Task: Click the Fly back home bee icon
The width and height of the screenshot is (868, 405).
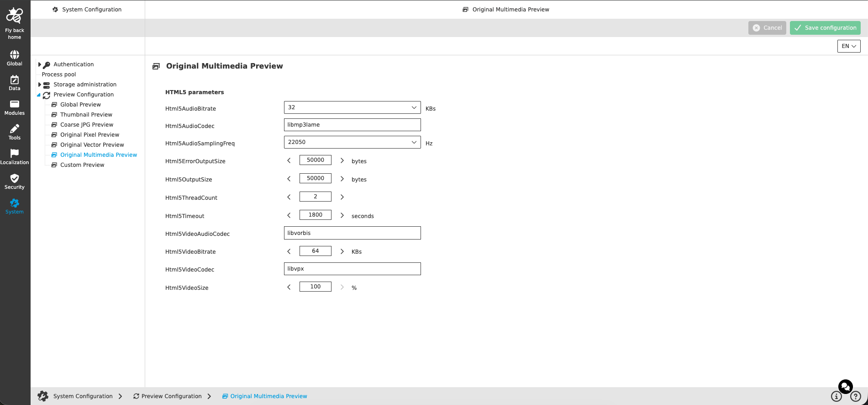Action: tap(15, 16)
